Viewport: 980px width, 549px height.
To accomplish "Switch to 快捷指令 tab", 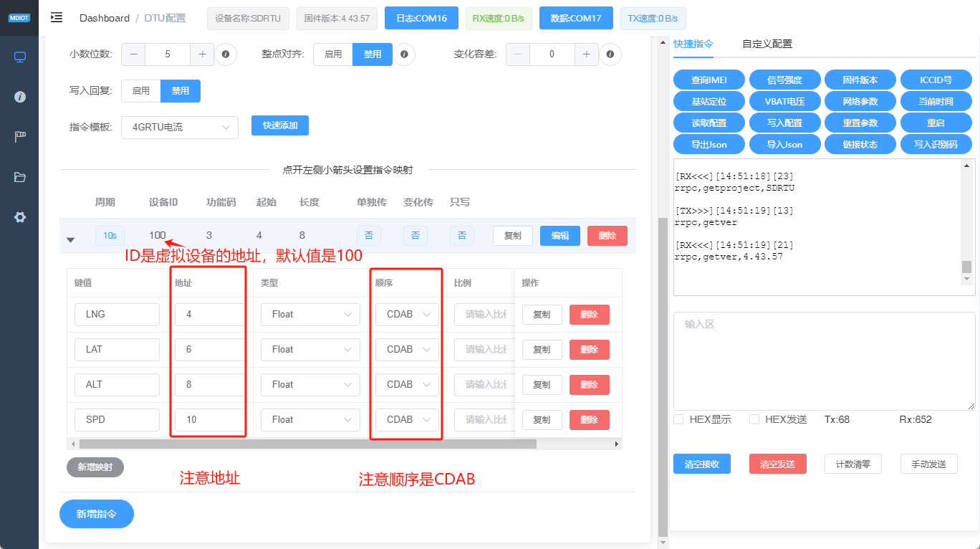I will click(x=693, y=44).
